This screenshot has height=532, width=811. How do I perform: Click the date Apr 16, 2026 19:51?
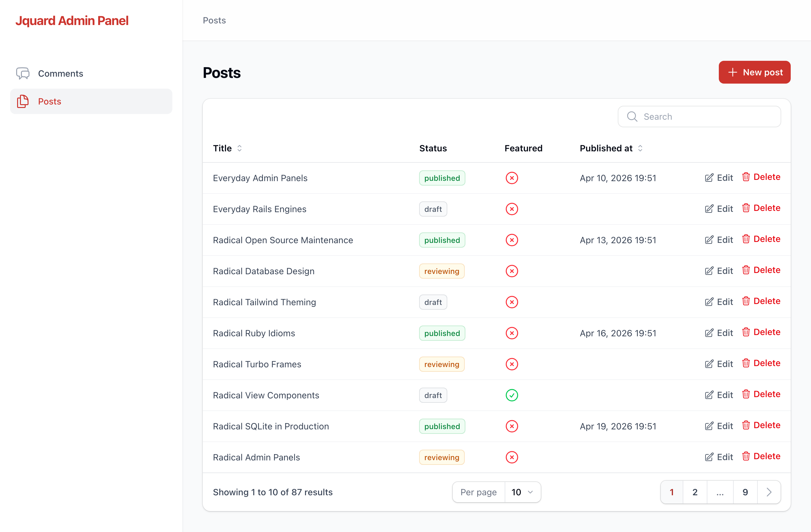[x=618, y=333]
